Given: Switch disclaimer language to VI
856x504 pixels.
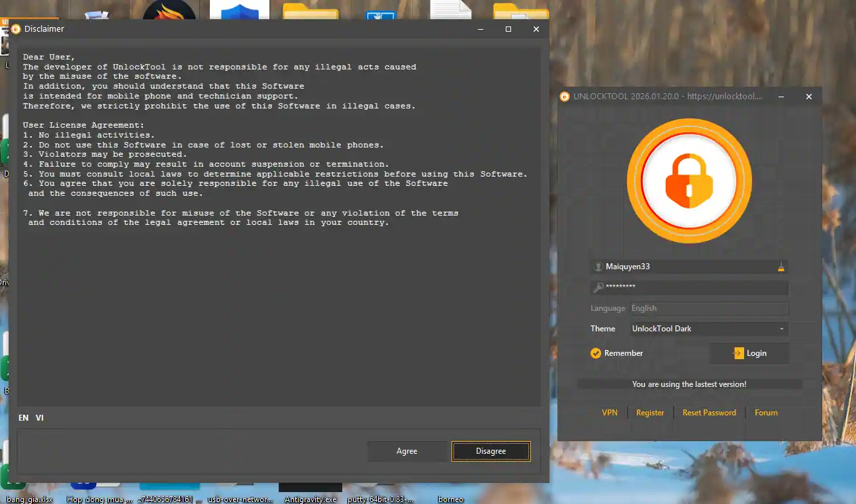Looking at the screenshot, I should 39,417.
